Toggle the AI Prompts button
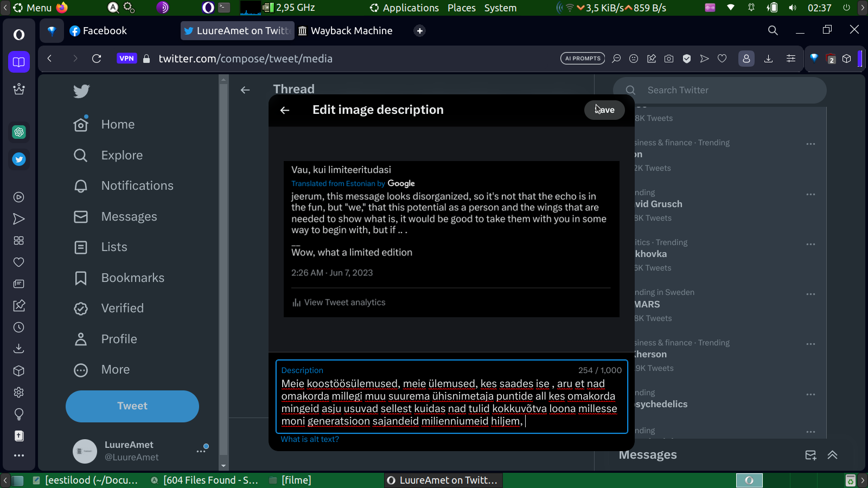The height and width of the screenshot is (488, 868). click(583, 59)
